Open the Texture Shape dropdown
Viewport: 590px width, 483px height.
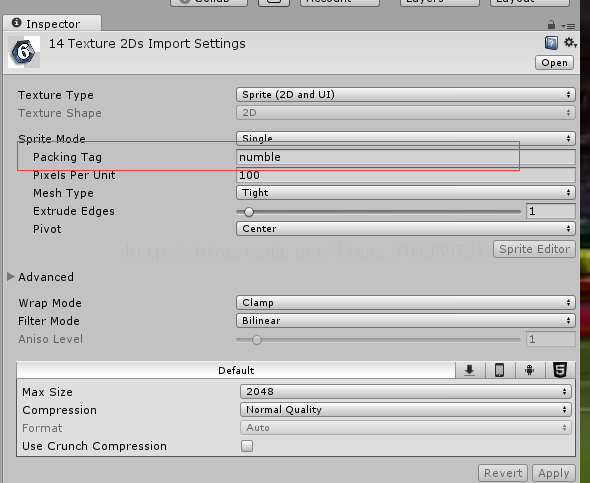[406, 112]
